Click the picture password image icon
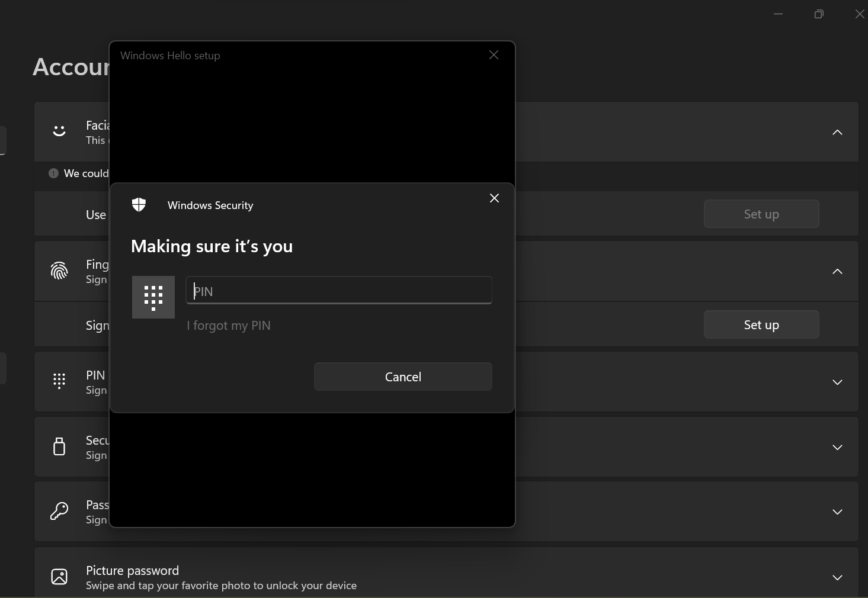 point(59,576)
